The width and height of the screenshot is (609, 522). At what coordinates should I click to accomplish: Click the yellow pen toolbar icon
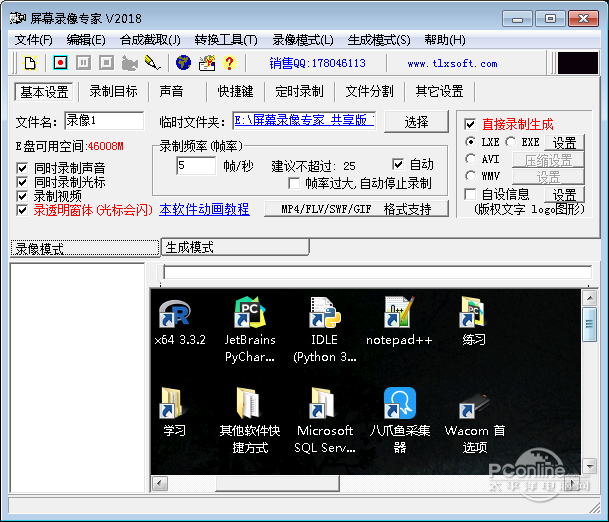tap(152, 63)
